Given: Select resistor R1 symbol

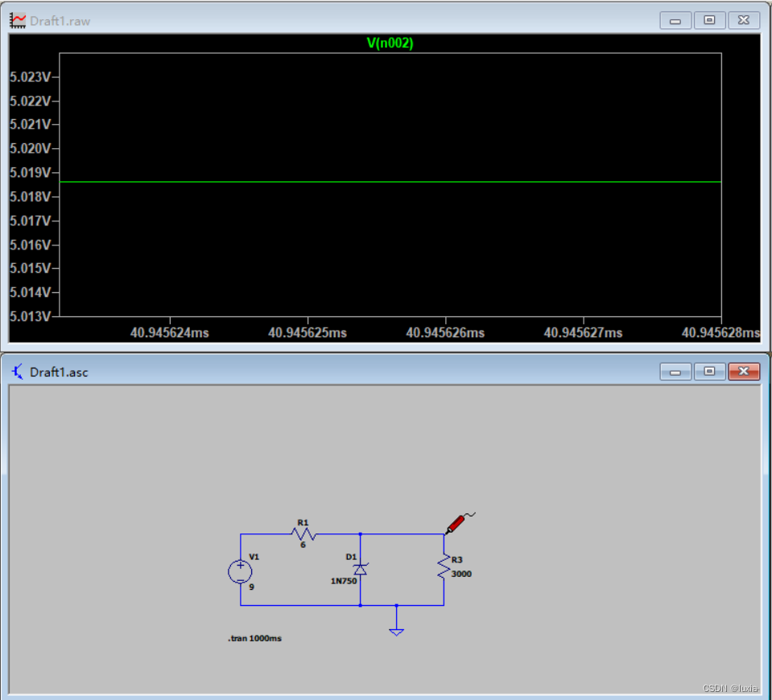Looking at the screenshot, I should click(303, 534).
